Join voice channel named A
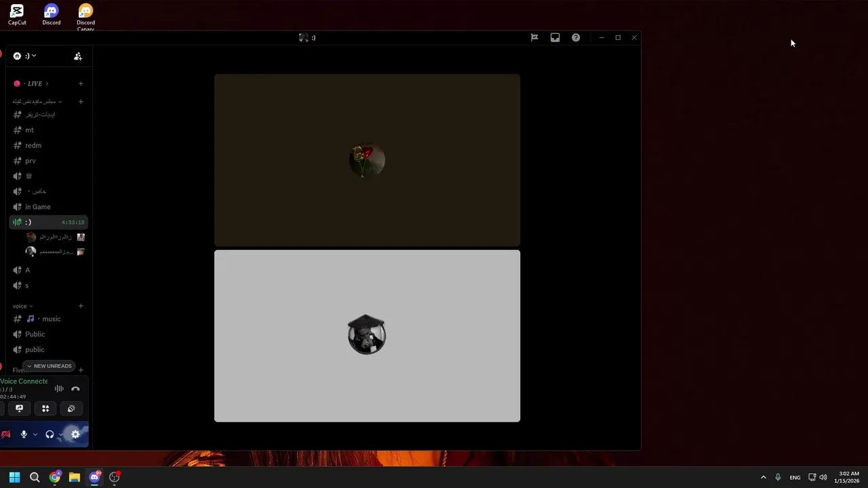 [47, 270]
